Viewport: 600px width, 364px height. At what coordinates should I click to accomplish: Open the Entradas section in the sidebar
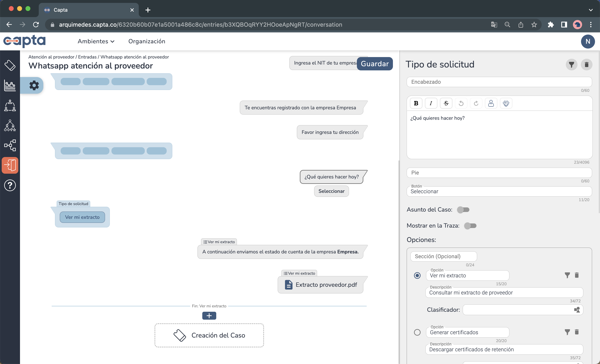tap(10, 165)
